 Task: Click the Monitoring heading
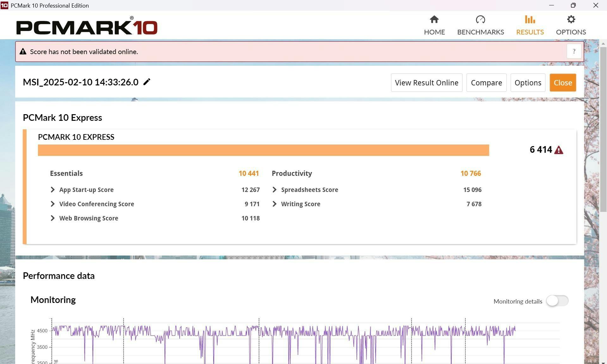53,300
